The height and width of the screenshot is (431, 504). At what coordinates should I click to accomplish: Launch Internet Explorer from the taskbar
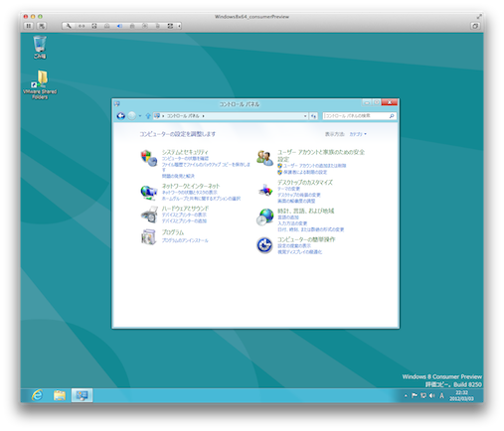click(37, 395)
